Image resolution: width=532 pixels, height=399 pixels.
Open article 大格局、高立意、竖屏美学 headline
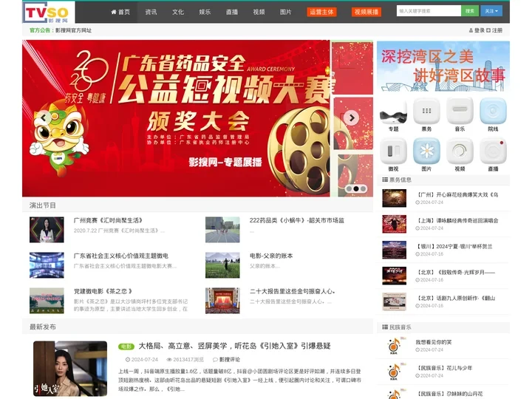[234, 346]
